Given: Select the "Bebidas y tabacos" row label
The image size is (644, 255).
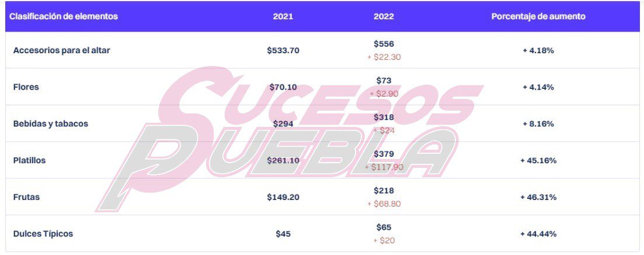Looking at the screenshot, I should (51, 124).
